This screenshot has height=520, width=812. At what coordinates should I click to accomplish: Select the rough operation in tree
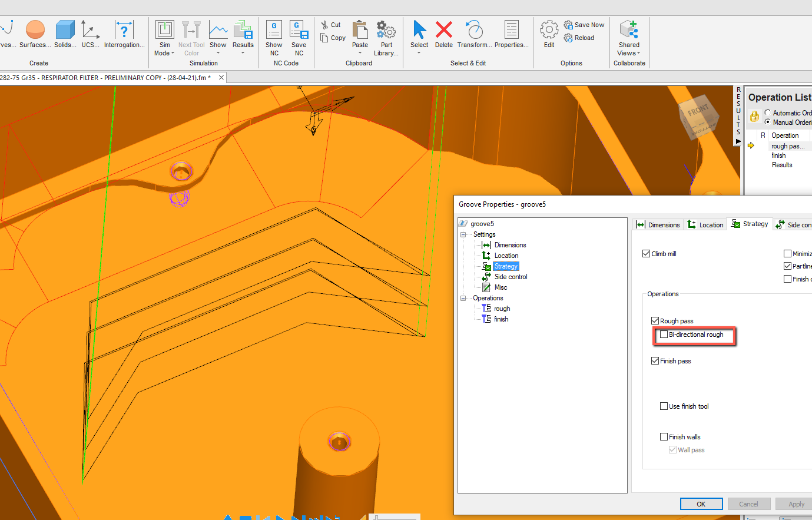[x=502, y=309]
